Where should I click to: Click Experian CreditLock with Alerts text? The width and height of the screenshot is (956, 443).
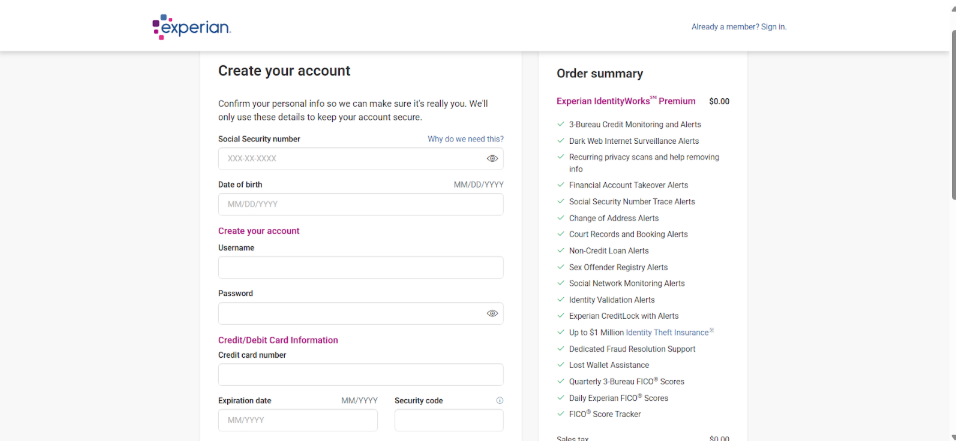click(624, 316)
